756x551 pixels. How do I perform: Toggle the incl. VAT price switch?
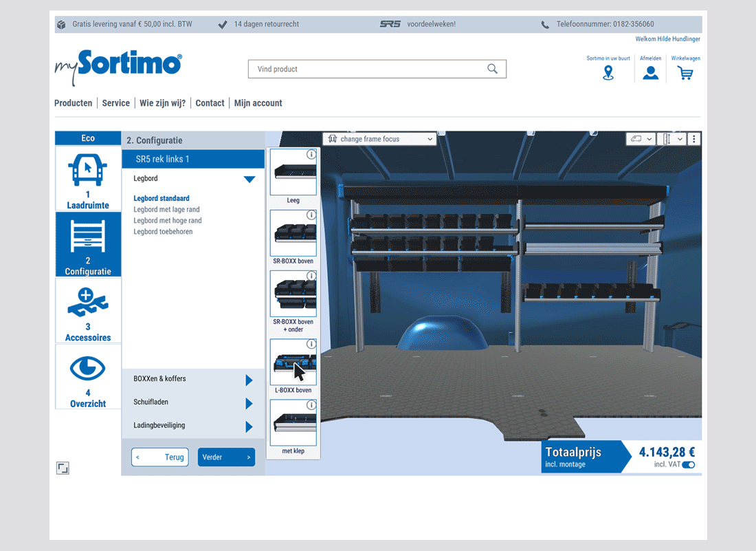click(688, 465)
